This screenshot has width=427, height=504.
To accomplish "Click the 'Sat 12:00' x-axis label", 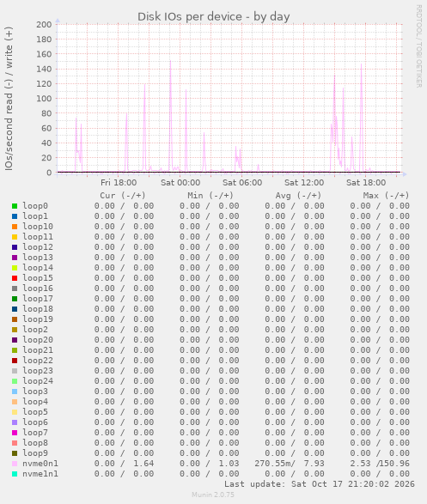I will click(304, 183).
